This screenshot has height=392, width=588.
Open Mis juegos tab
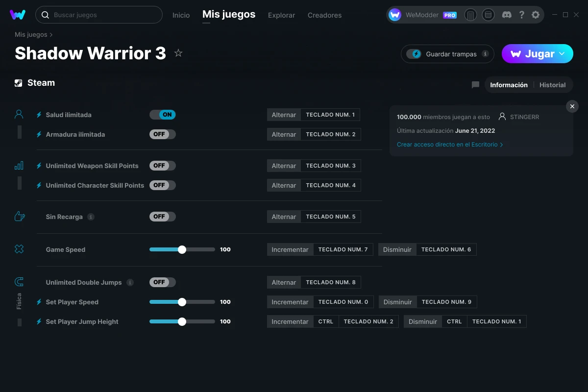229,14
